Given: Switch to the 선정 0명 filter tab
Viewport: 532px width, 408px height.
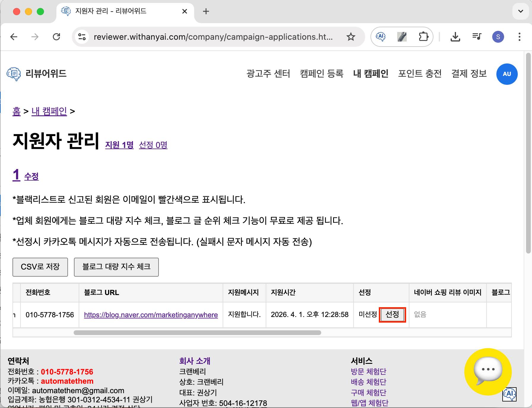Looking at the screenshot, I should [153, 145].
